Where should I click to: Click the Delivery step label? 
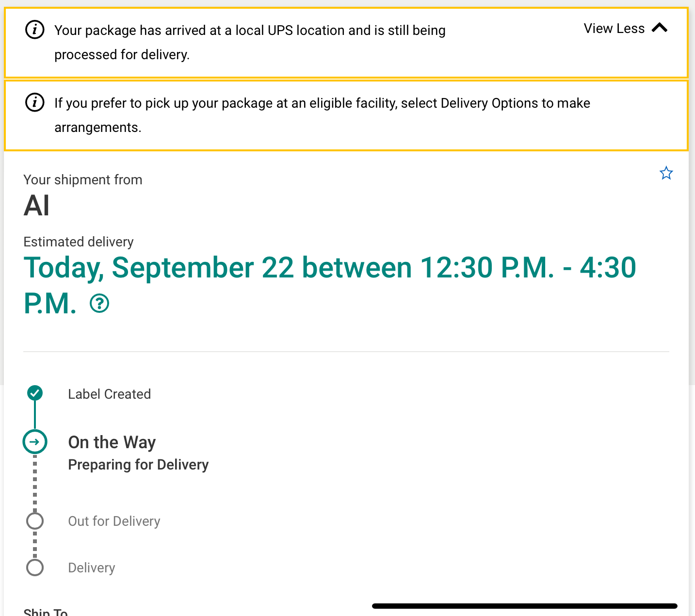tap(92, 567)
